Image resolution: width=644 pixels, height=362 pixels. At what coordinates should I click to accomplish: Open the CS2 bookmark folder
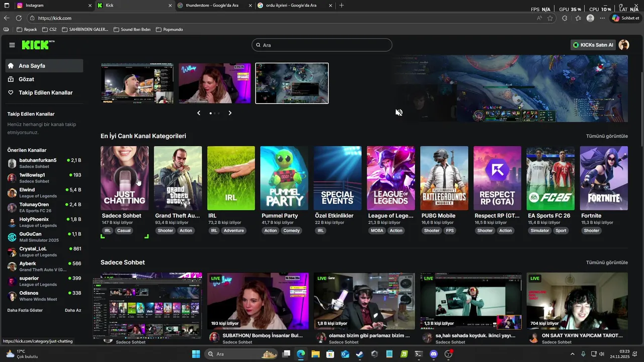click(49, 30)
